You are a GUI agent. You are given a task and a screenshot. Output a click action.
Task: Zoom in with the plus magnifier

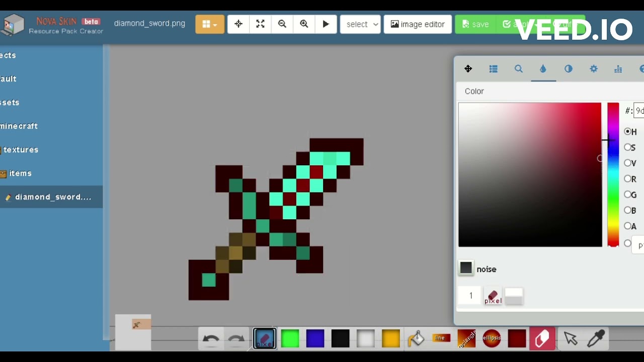tap(304, 24)
